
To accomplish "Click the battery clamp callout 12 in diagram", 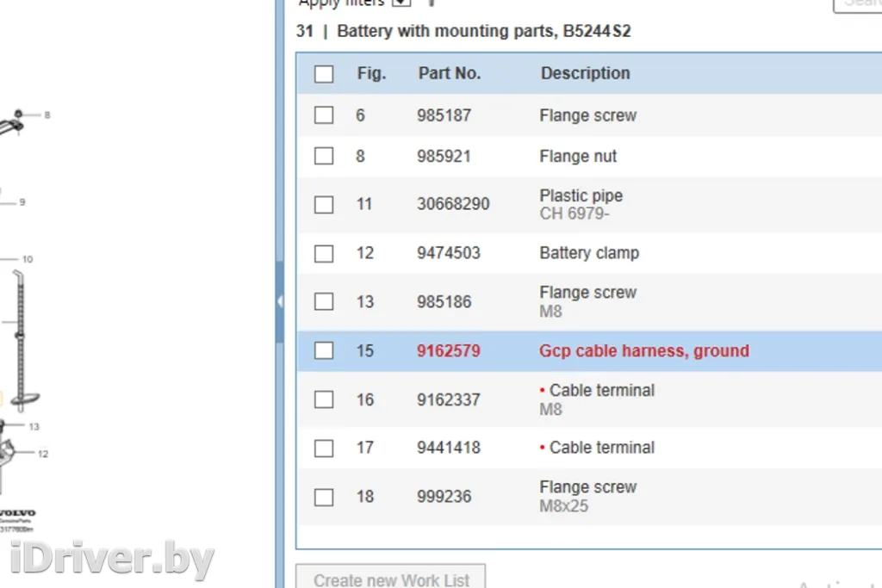I will tap(42, 454).
